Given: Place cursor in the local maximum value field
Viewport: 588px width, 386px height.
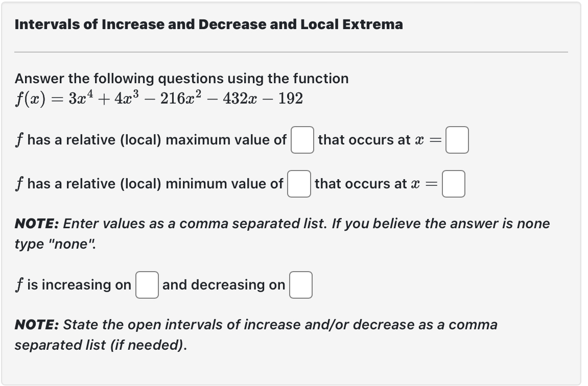Looking at the screenshot, I should click(302, 140).
